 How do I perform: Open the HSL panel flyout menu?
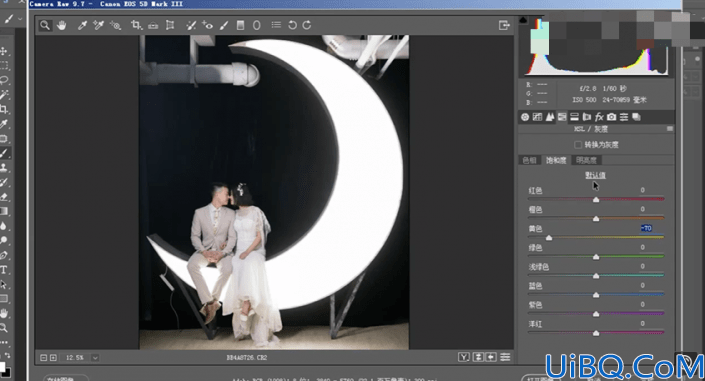[x=670, y=129]
